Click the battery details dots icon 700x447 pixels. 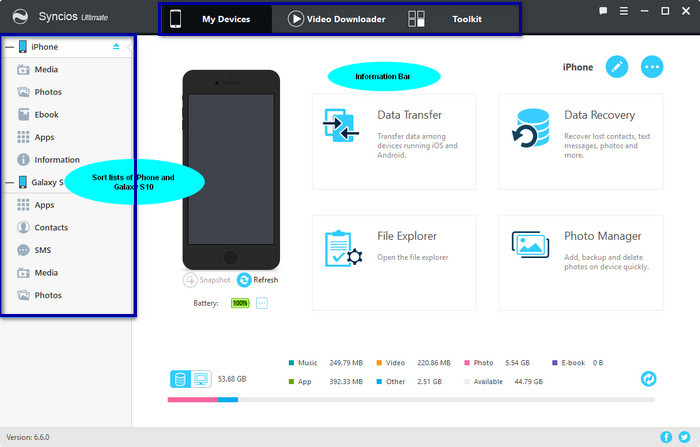[262, 303]
